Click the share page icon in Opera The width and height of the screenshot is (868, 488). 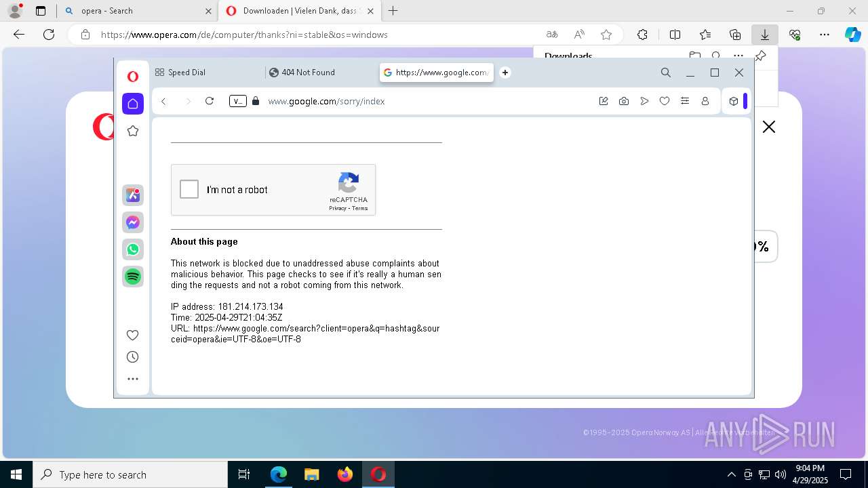coord(604,101)
